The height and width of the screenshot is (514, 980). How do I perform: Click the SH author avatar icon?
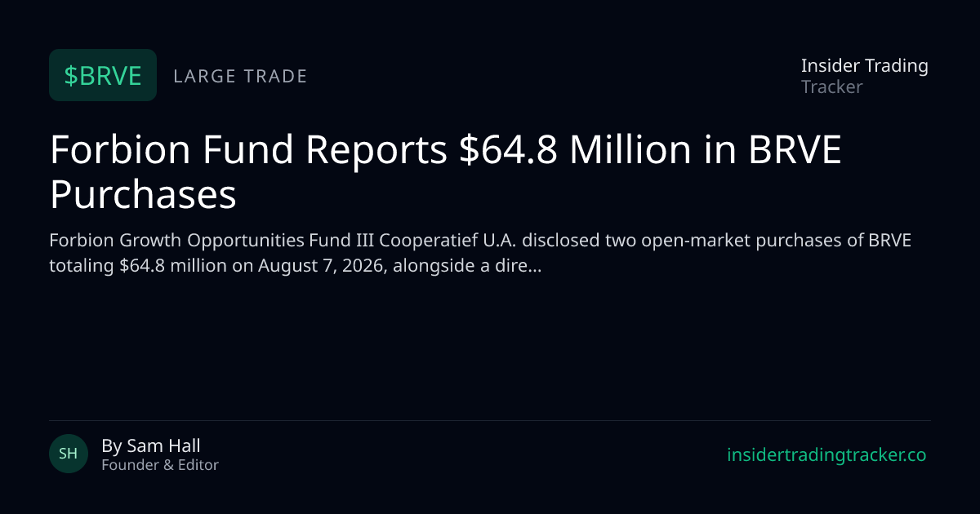(x=69, y=454)
